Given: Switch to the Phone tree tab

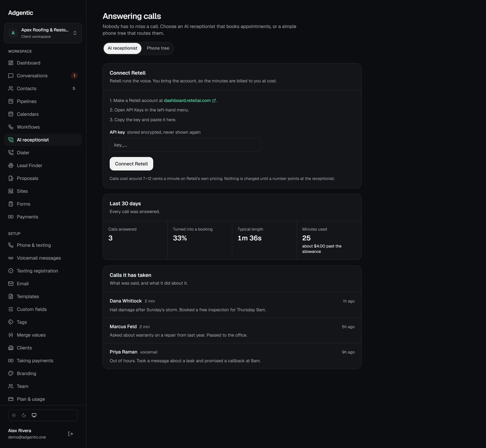Looking at the screenshot, I should coord(158,48).
